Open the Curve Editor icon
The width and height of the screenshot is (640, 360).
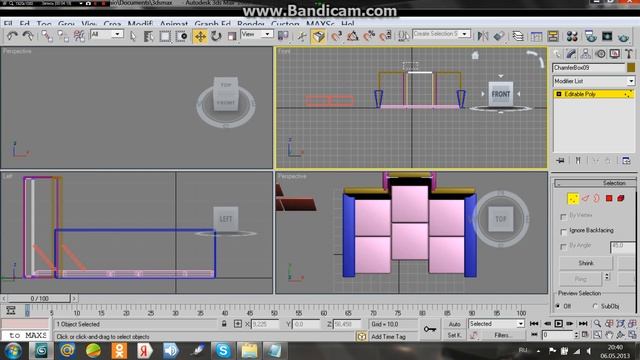click(536, 36)
